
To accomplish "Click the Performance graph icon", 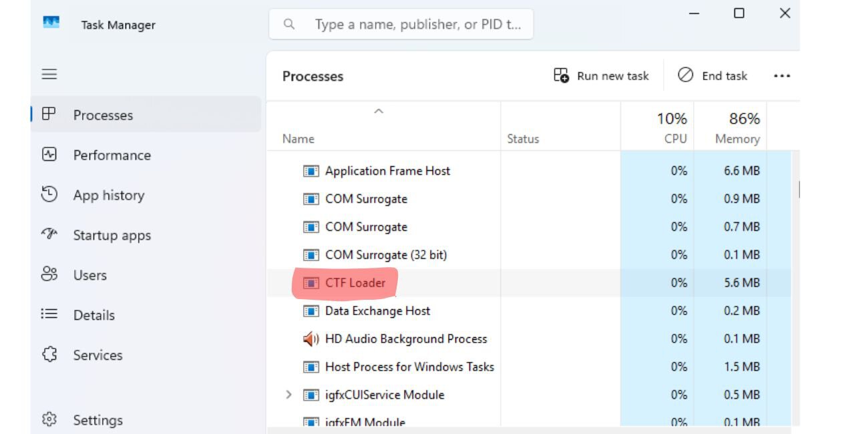I will click(49, 154).
